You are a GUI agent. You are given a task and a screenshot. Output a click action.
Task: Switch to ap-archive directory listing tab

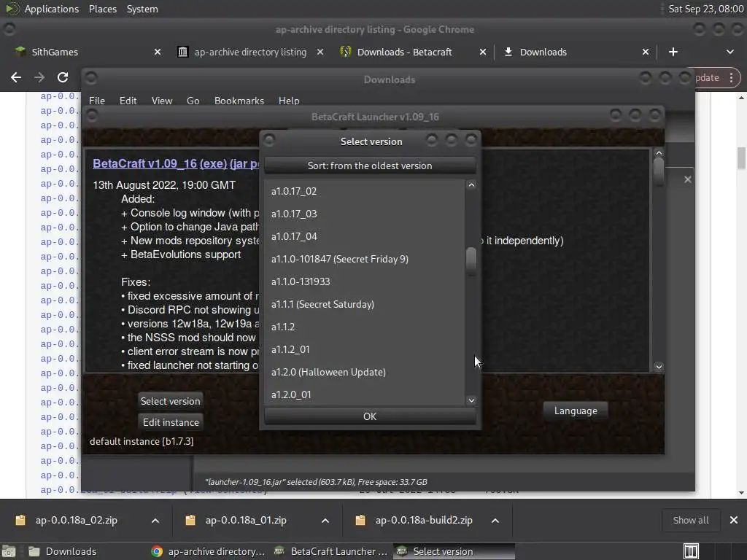[x=250, y=52]
